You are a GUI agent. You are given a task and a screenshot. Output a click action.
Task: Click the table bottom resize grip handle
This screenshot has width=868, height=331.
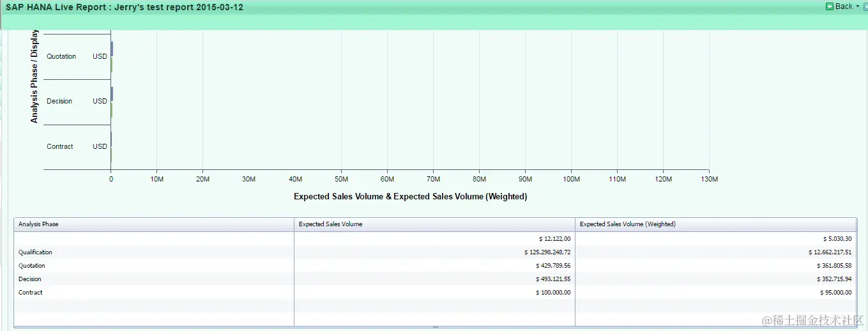pyautogui.click(x=436, y=327)
